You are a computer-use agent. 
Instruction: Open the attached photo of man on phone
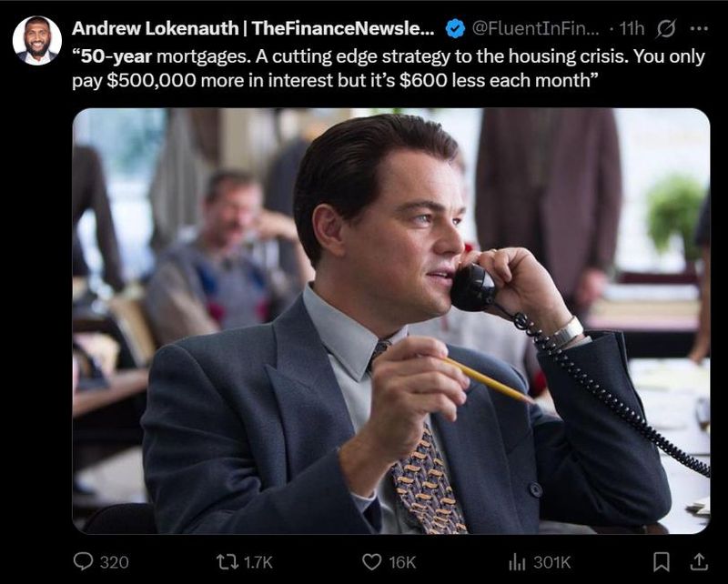point(390,320)
